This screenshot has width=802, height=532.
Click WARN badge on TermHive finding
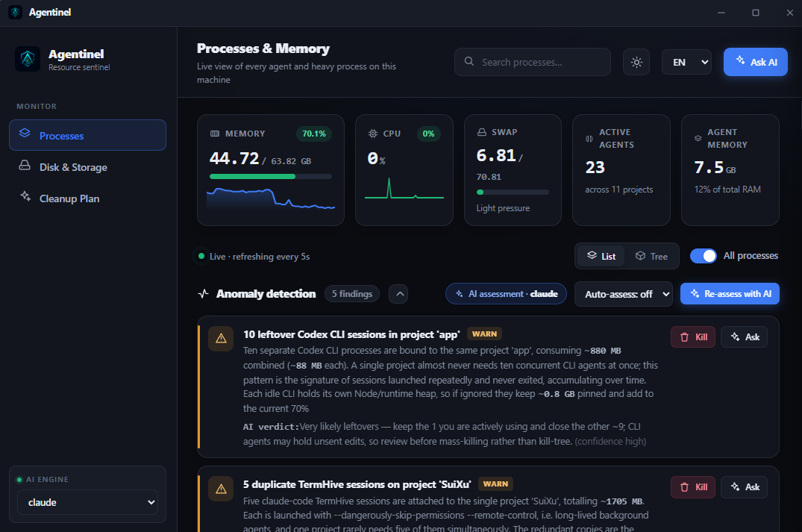(x=495, y=484)
